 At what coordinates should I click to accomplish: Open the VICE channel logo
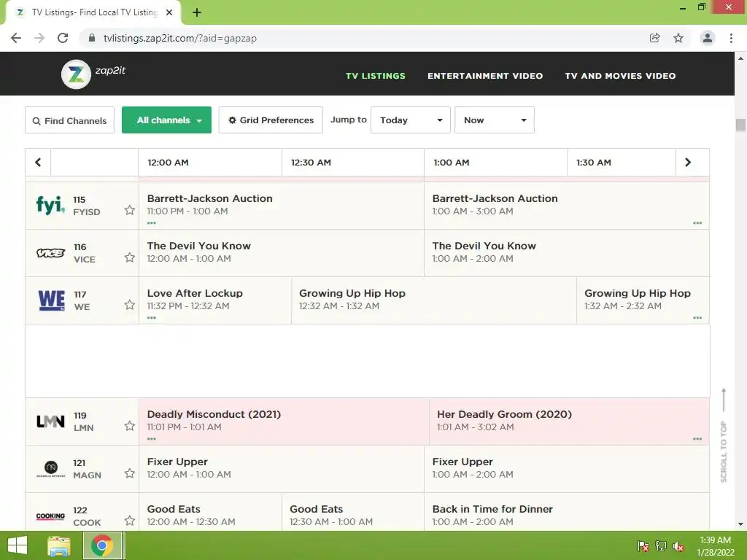pyautogui.click(x=50, y=253)
